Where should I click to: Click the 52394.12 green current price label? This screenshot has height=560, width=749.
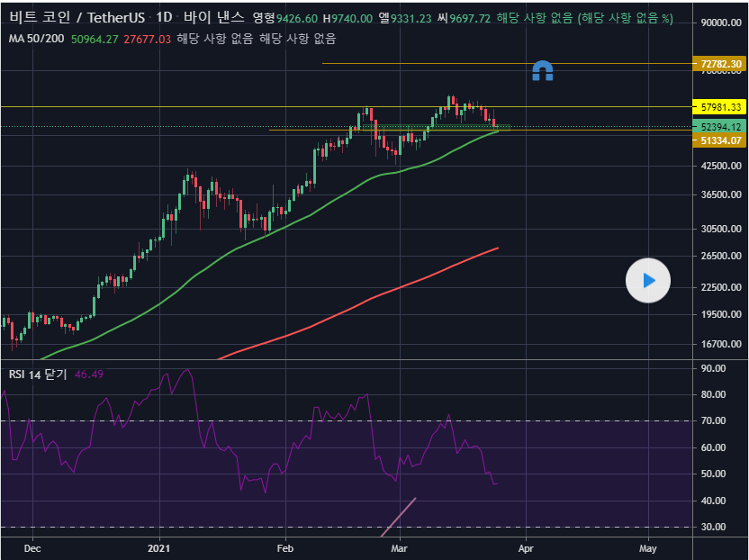click(x=720, y=127)
